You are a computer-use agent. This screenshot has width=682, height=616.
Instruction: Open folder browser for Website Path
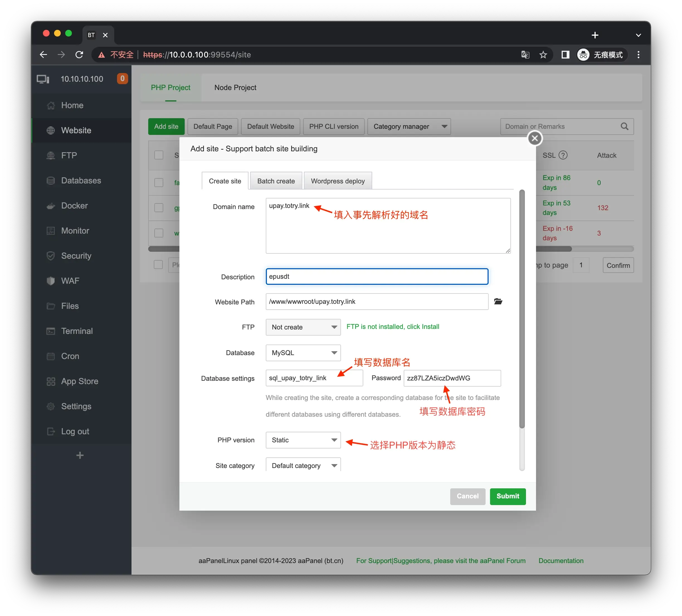498,302
